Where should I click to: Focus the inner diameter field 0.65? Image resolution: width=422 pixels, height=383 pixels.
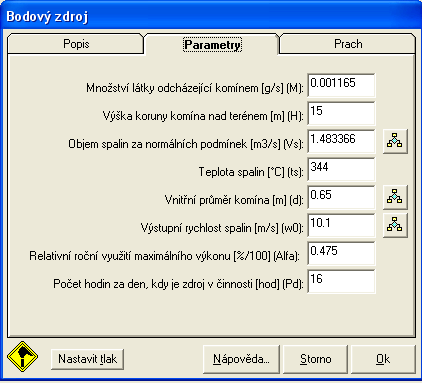(x=341, y=197)
